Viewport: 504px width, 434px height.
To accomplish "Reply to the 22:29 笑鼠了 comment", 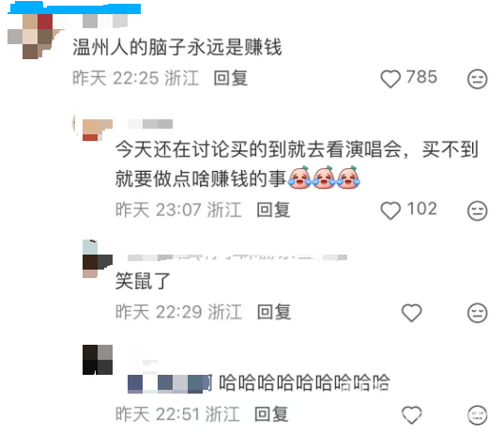I will [274, 312].
